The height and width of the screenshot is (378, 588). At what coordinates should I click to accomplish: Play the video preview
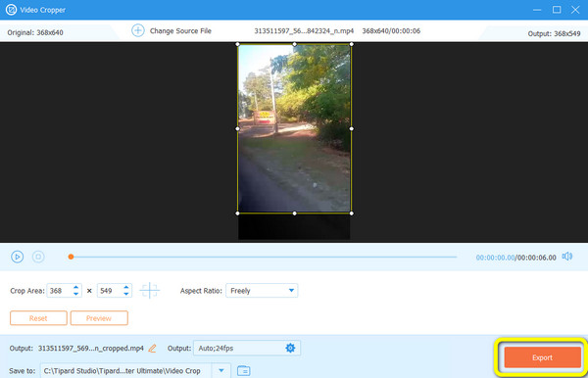tap(18, 257)
